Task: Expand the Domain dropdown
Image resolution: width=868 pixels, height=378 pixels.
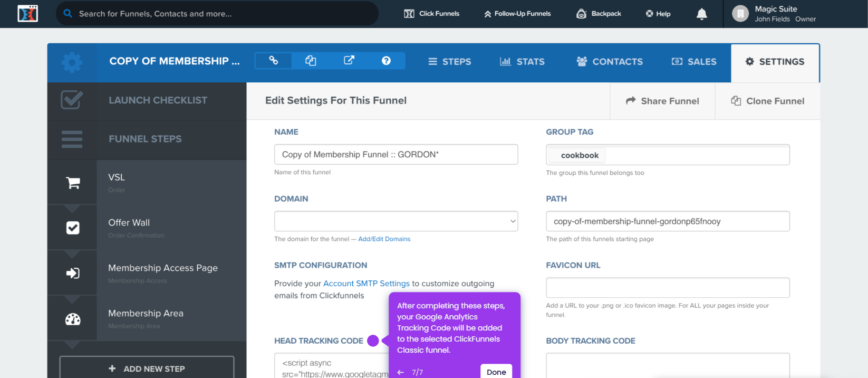Action: click(x=396, y=221)
